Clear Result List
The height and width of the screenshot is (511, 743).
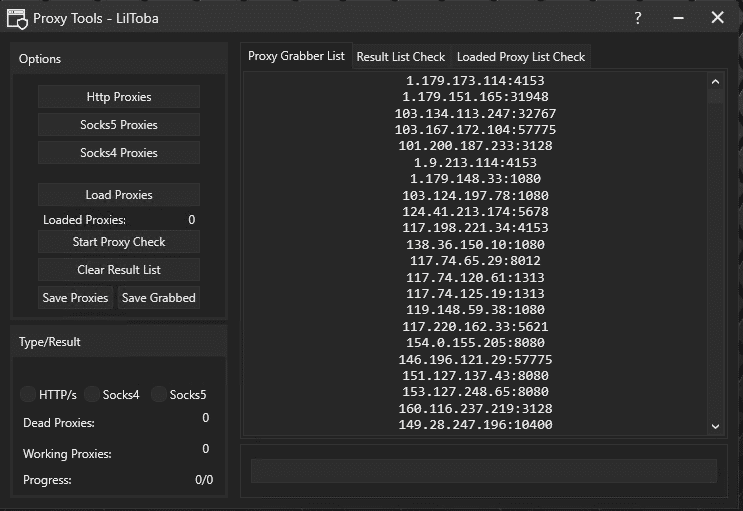click(x=119, y=270)
